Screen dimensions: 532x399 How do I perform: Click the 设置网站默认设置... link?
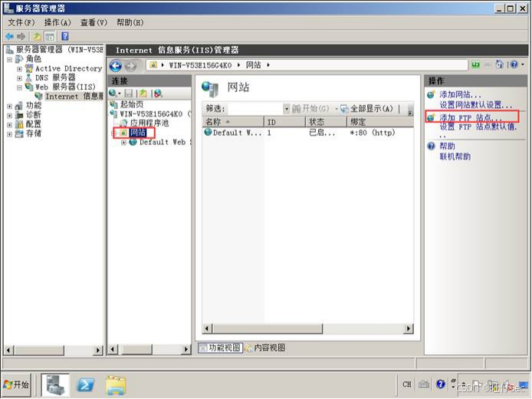click(x=476, y=105)
